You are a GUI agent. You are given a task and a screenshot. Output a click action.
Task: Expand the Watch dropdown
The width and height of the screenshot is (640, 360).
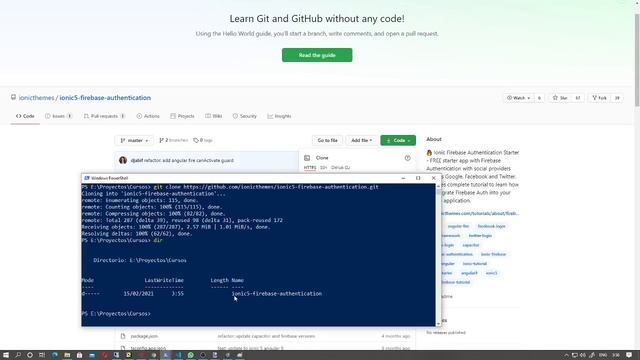pyautogui.click(x=518, y=98)
